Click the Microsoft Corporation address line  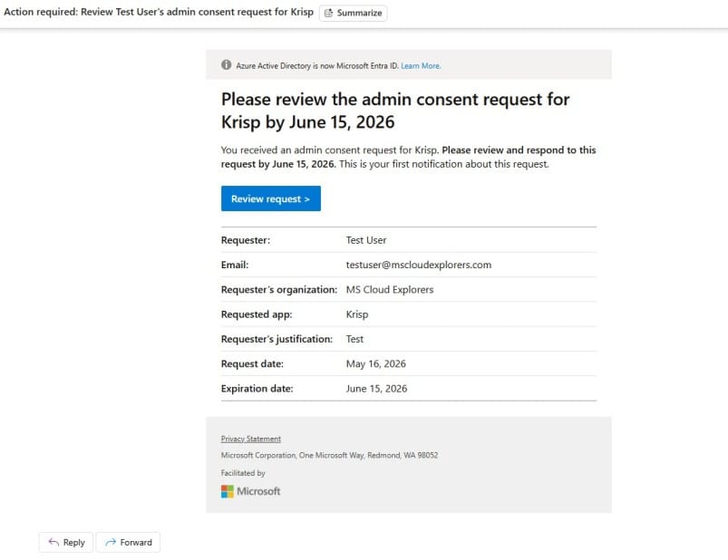329,456
